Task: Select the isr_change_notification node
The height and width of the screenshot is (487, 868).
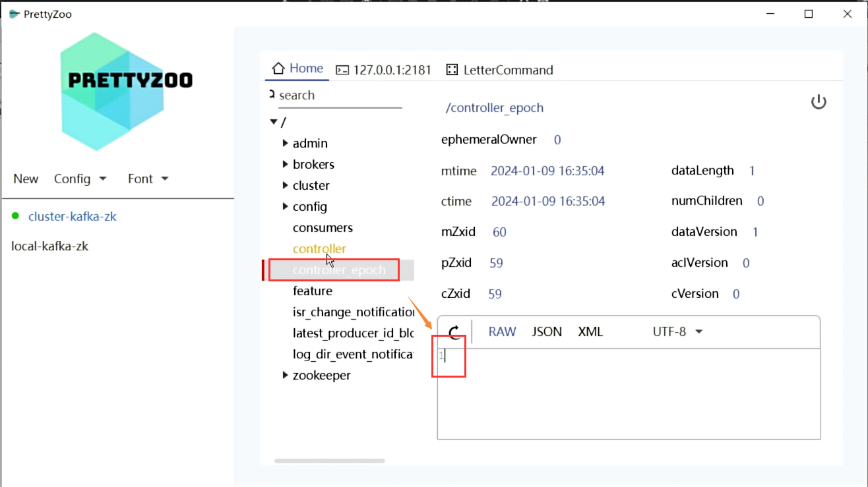Action: (353, 312)
